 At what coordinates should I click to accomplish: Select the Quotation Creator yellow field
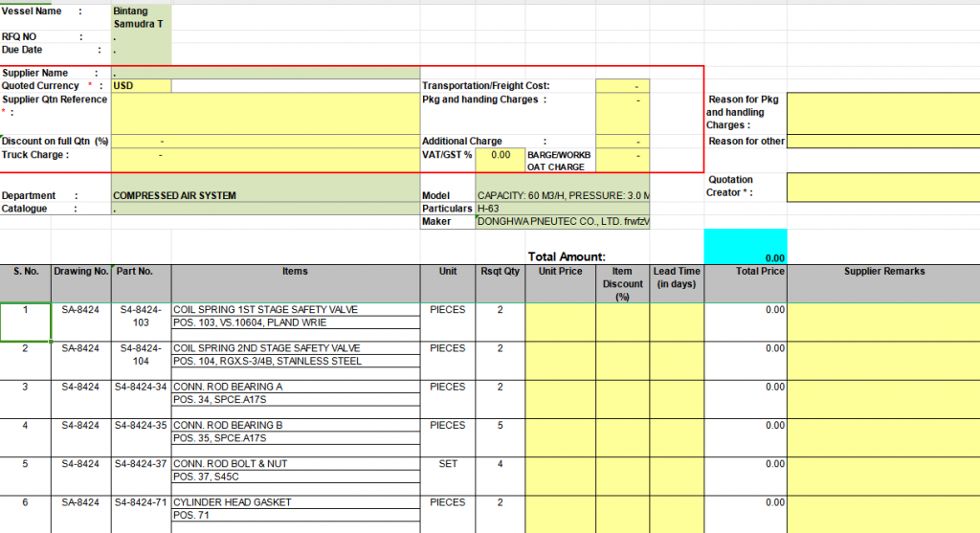[882, 187]
